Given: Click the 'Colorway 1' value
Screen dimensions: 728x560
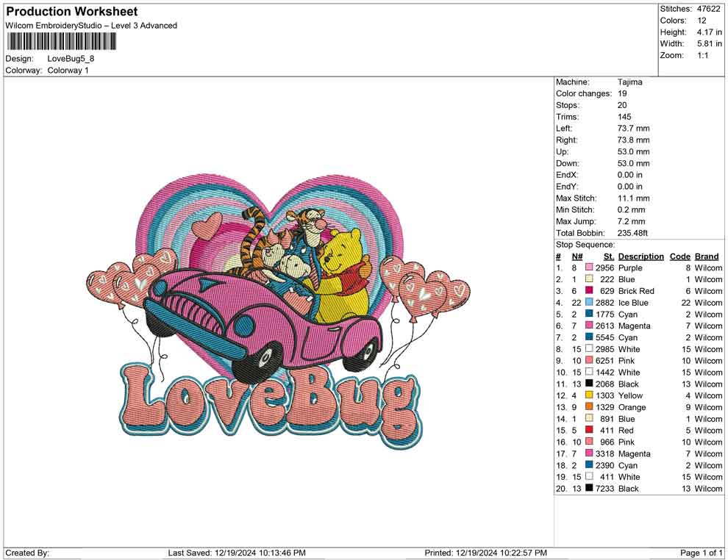Looking at the screenshot, I should (68, 70).
